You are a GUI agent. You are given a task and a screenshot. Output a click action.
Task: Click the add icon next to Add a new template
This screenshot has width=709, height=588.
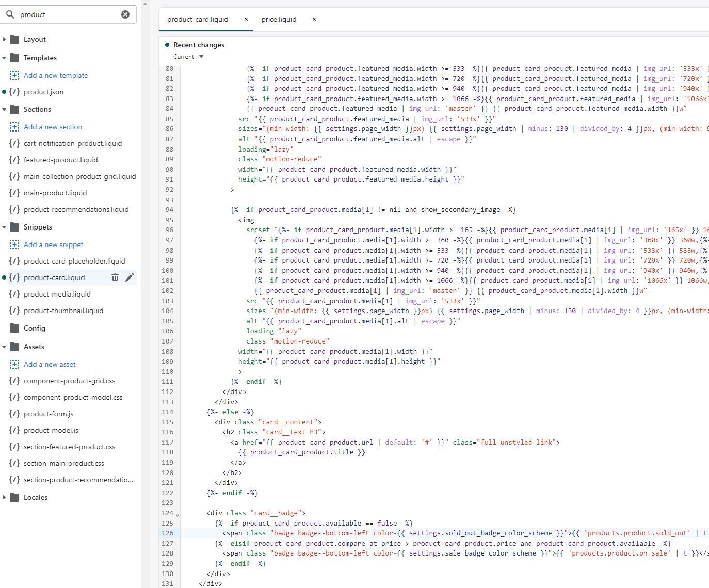click(14, 75)
